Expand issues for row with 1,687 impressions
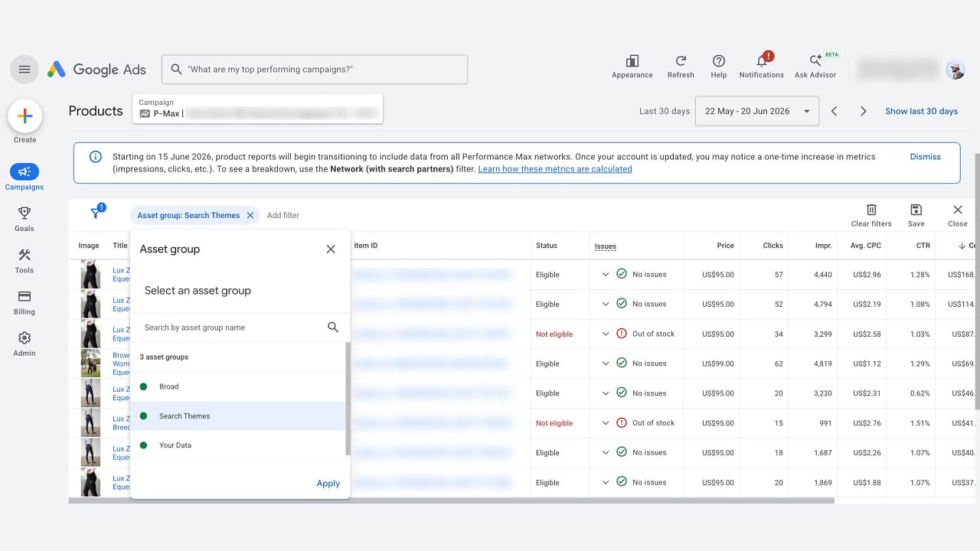Viewport: 980px width, 551px height. tap(605, 453)
